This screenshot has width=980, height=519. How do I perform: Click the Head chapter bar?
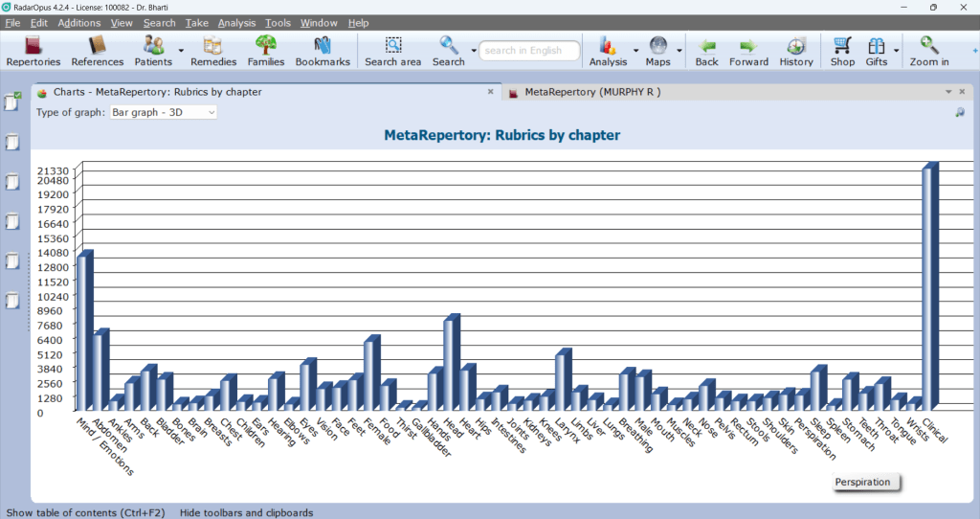coord(452,362)
